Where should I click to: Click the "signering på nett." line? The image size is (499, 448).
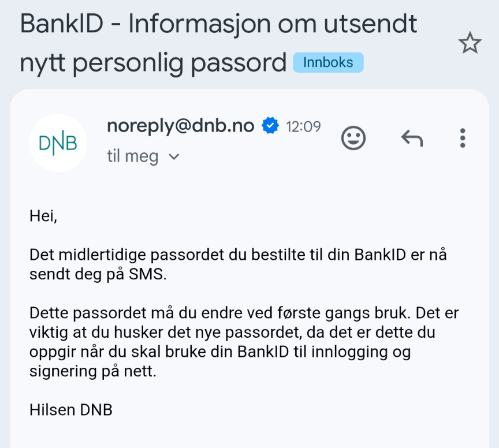coord(93,371)
